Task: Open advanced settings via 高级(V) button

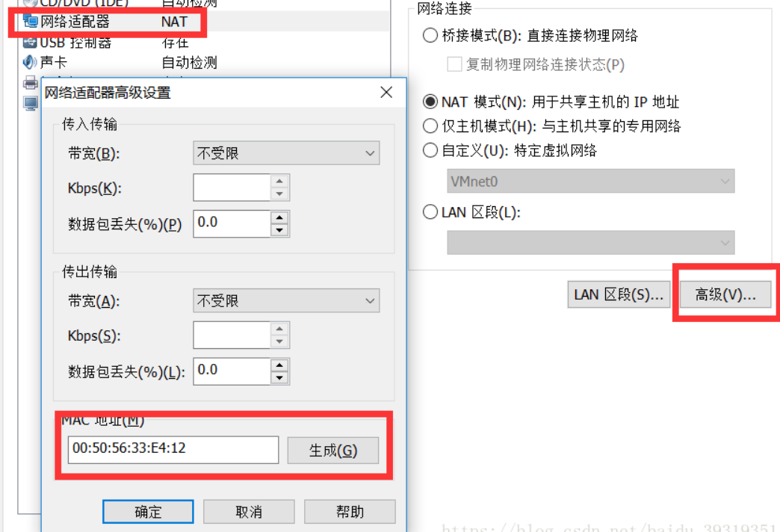Action: tap(725, 294)
